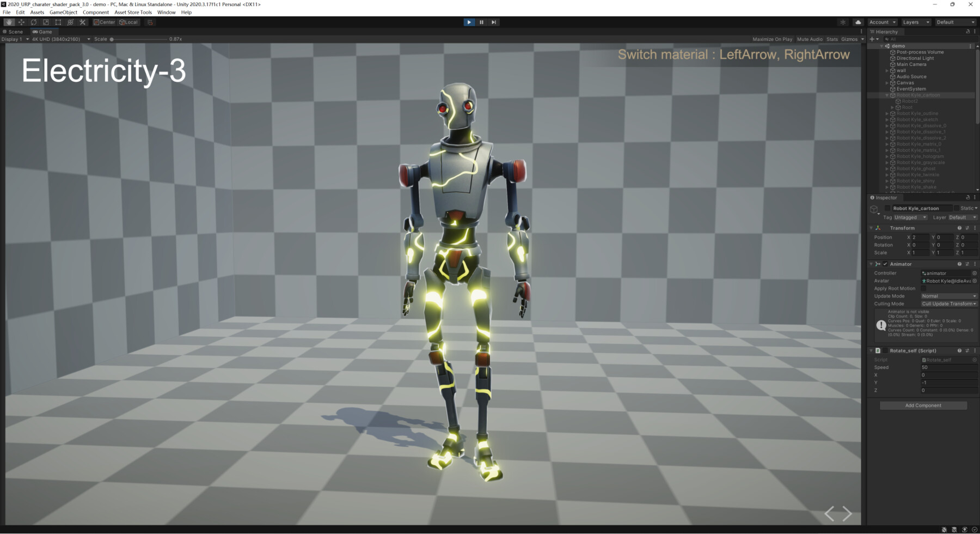Open Inspector panel options menu
This screenshot has height=534, width=980.
[975, 197]
